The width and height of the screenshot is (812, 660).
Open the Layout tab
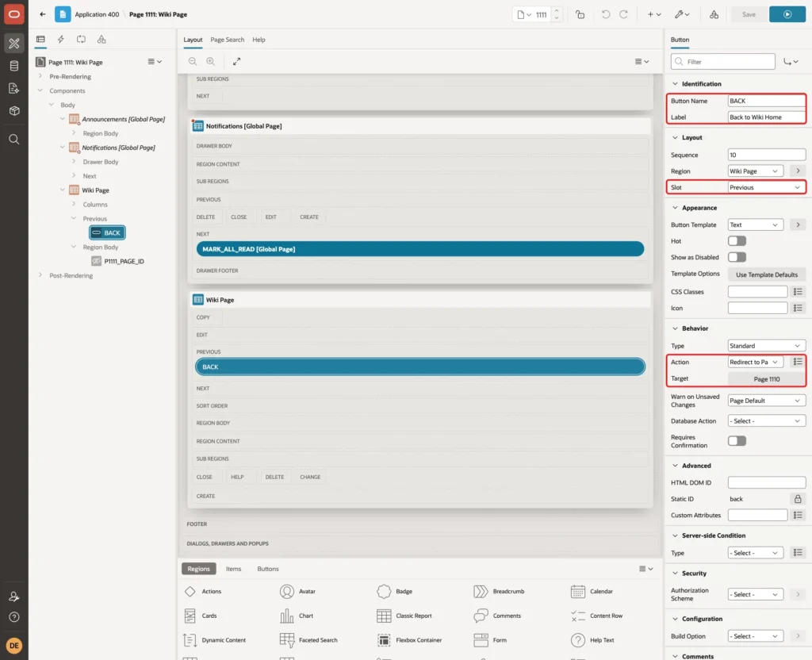(193, 40)
